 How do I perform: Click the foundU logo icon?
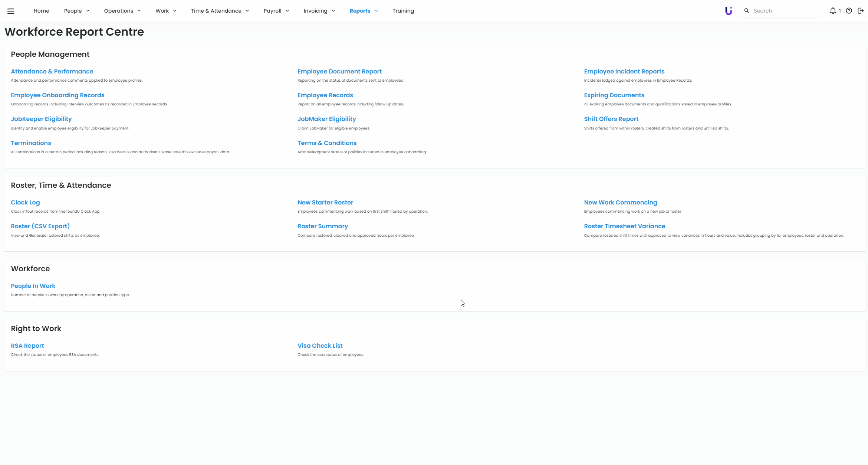pos(729,11)
